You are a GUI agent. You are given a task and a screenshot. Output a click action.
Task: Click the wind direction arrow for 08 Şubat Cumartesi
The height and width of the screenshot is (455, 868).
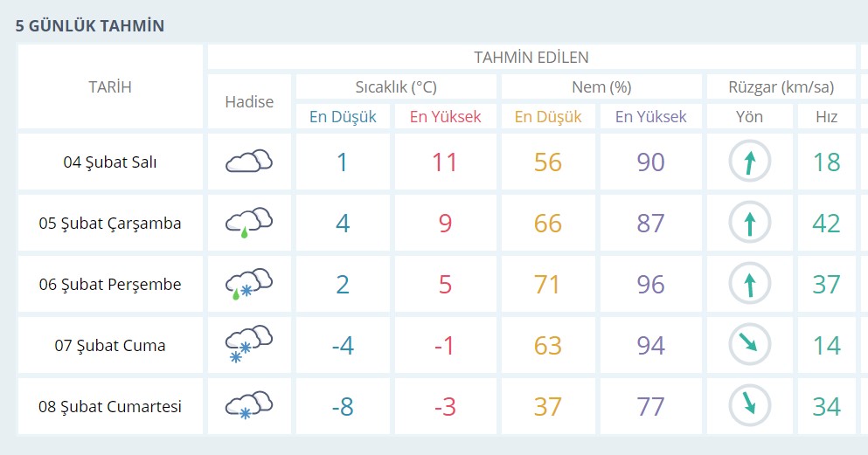(x=749, y=406)
